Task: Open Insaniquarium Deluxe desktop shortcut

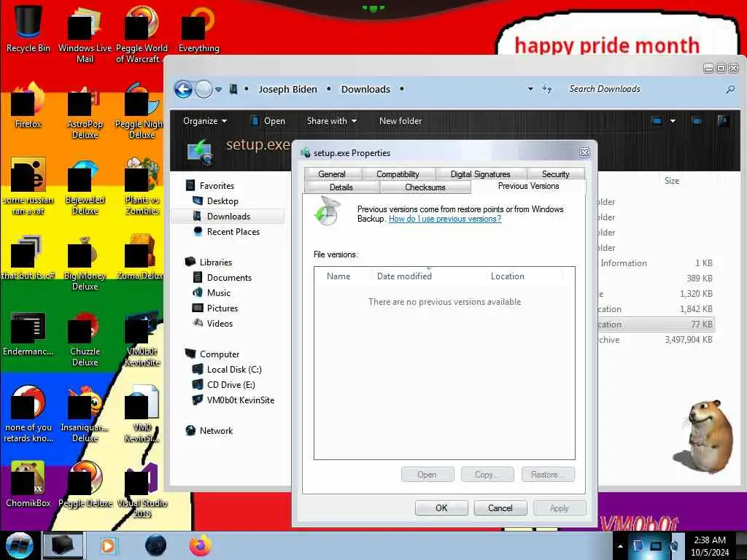Action: [85, 415]
